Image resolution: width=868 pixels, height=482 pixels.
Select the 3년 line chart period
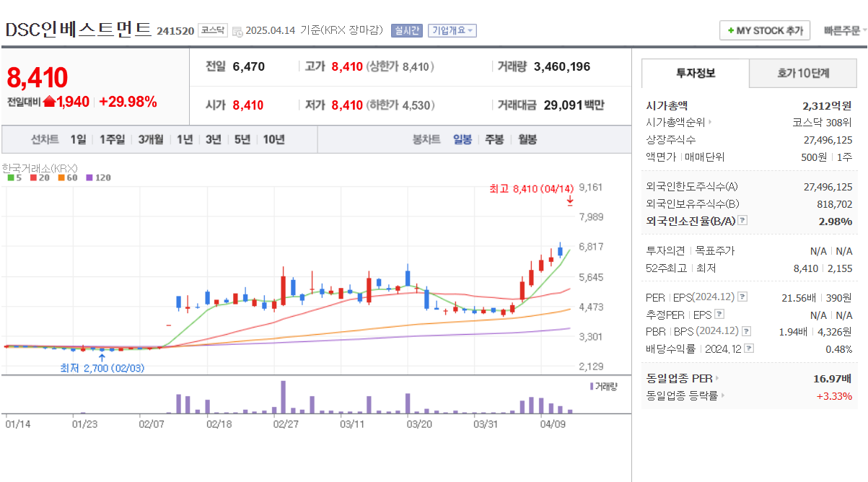pyautogui.click(x=213, y=139)
